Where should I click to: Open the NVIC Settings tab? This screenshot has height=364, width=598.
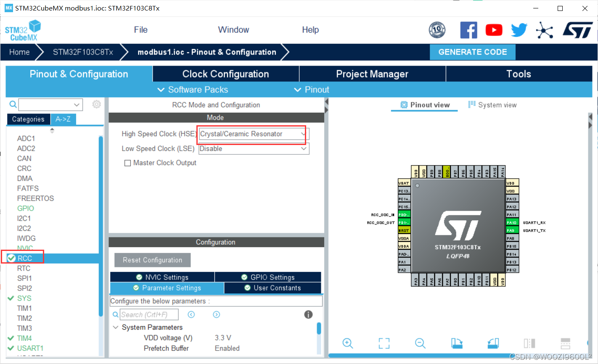point(162,277)
